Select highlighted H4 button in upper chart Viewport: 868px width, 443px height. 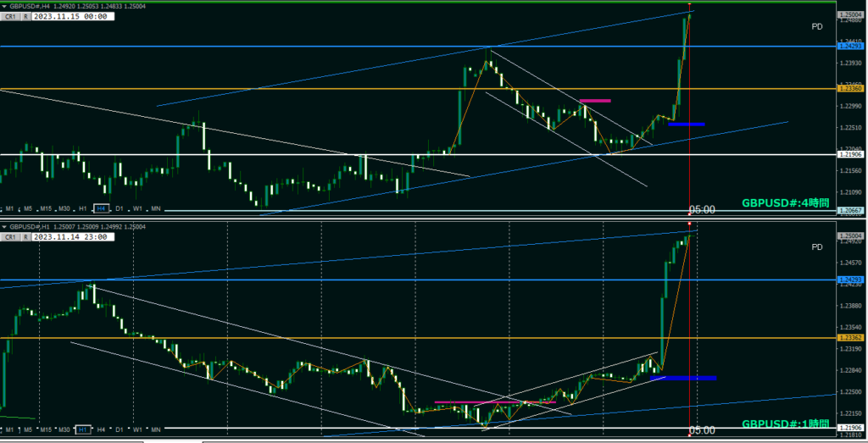tap(101, 208)
